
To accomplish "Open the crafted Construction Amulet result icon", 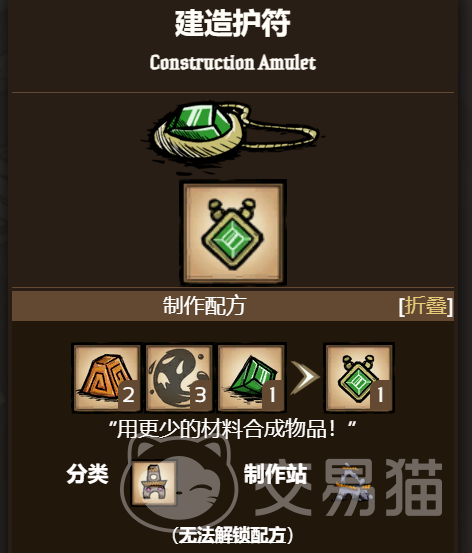I will (x=359, y=377).
